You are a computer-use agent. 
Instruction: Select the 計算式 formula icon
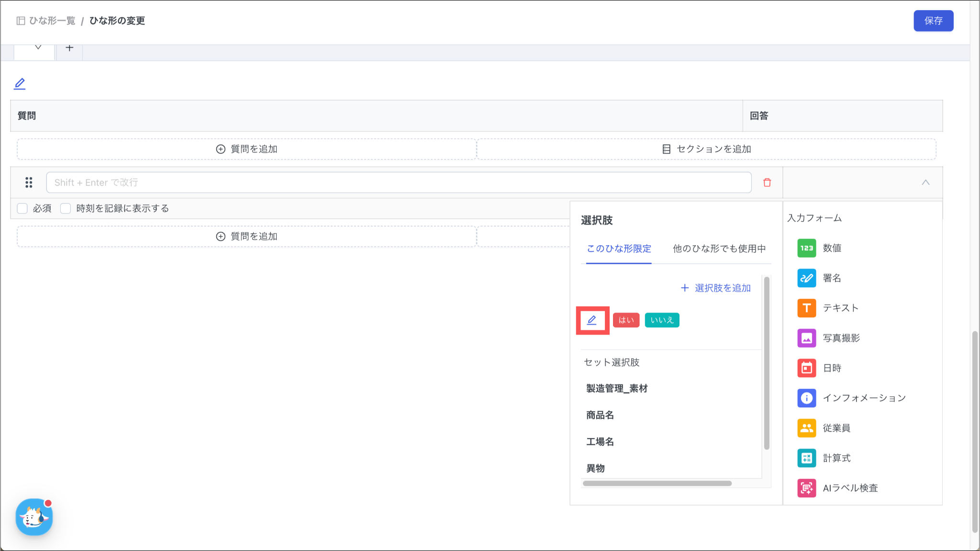[x=806, y=458]
